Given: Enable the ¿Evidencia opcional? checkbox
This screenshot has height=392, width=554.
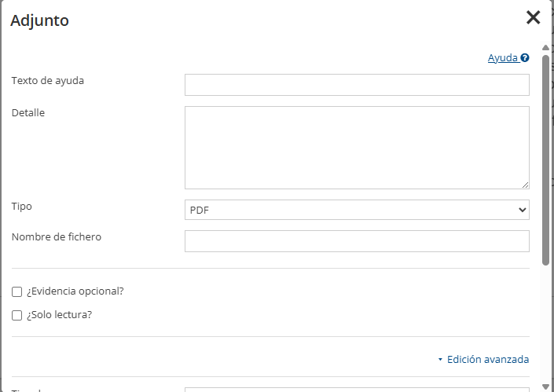Looking at the screenshot, I should pyautogui.click(x=17, y=291).
